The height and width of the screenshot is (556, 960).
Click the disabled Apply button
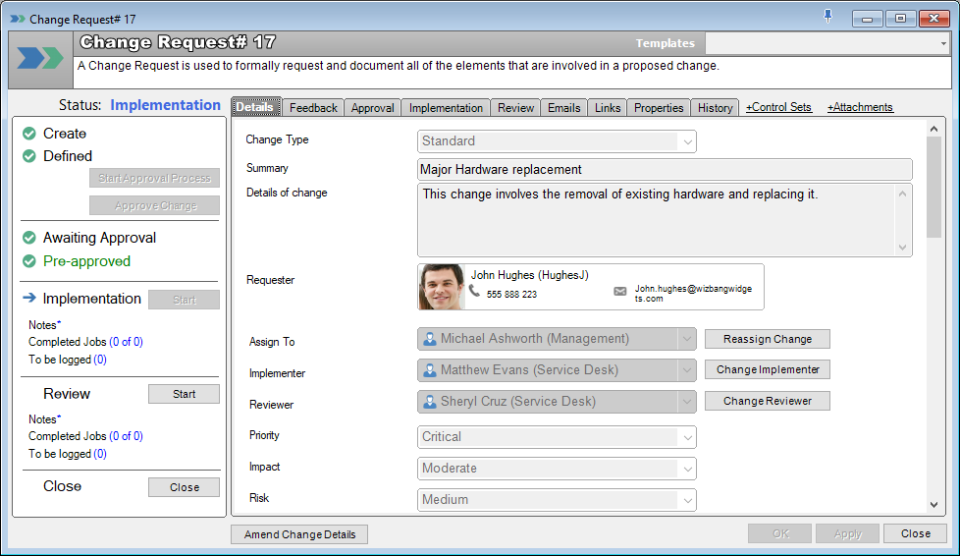pos(847,533)
